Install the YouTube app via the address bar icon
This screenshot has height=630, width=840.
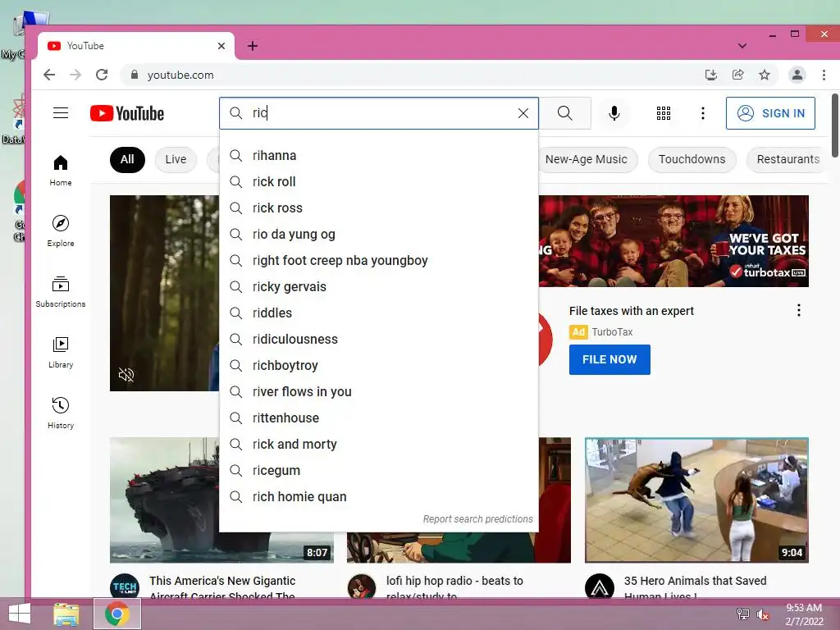711,75
